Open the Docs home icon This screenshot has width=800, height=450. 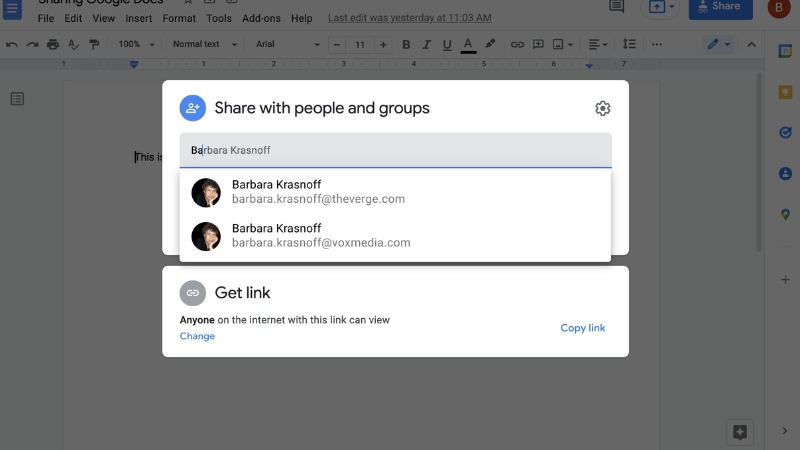pos(12,9)
